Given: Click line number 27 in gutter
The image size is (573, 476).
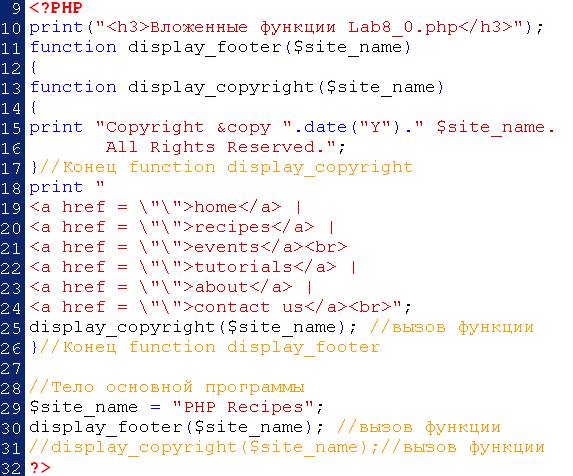Looking at the screenshot, I should (x=11, y=368).
